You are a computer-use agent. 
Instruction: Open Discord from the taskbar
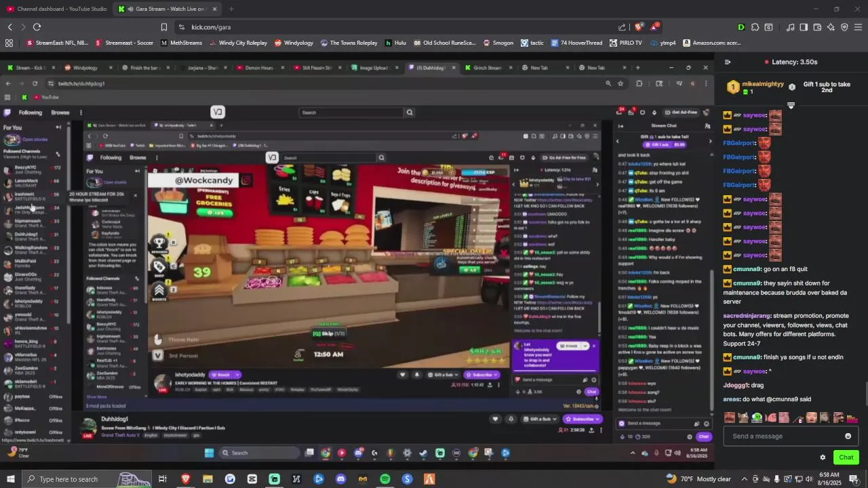pos(341,479)
